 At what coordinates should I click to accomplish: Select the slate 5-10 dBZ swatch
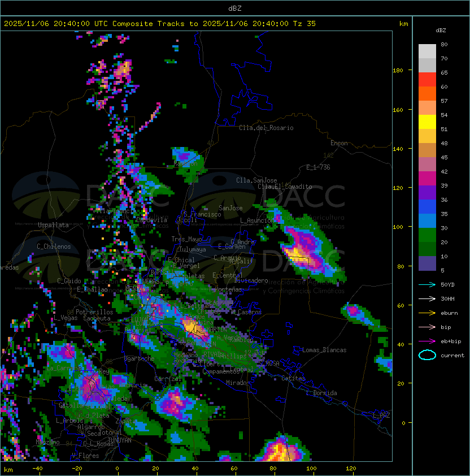click(427, 263)
